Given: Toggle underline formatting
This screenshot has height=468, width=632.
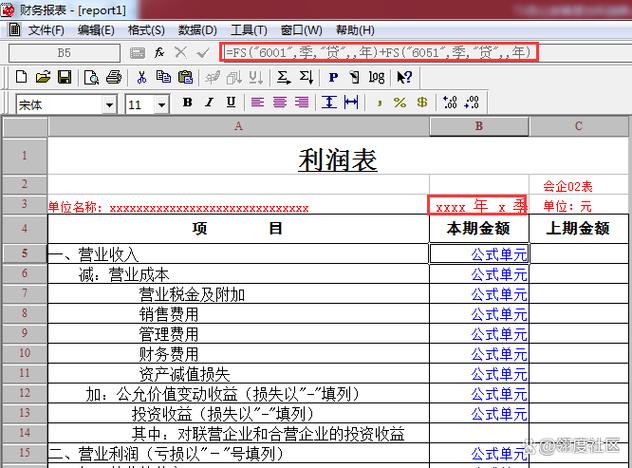Looking at the screenshot, I should [231, 102].
